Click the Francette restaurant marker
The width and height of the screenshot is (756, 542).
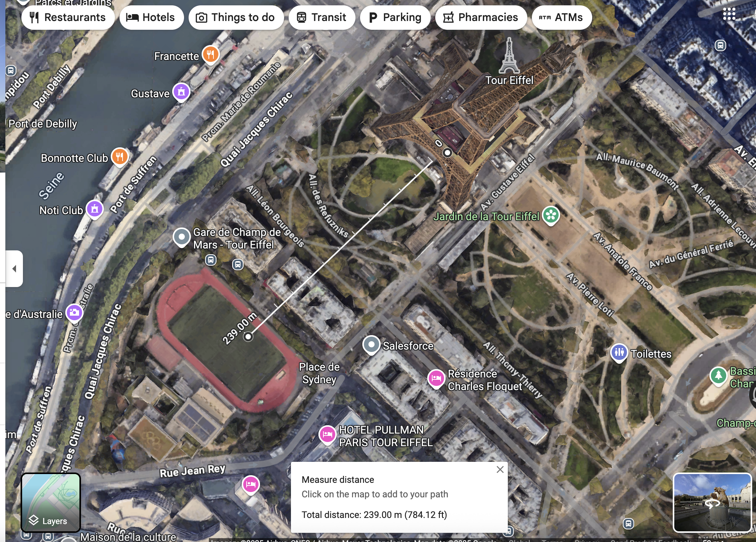(210, 54)
